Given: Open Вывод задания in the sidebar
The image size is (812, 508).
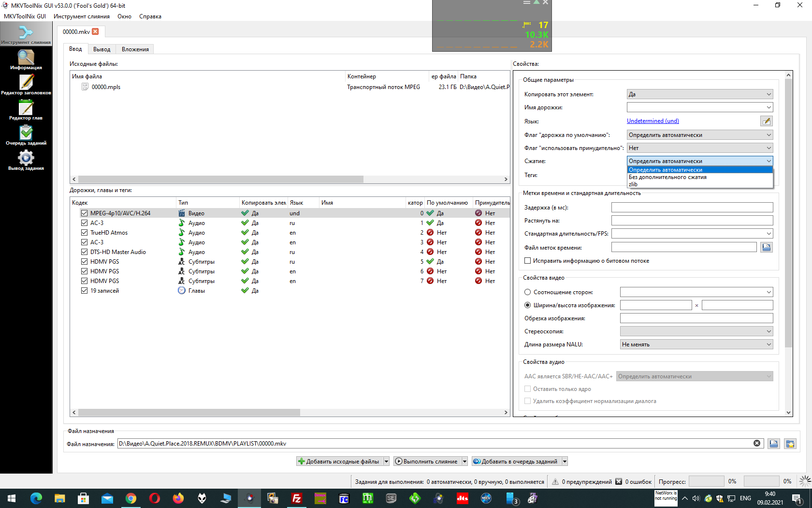Looking at the screenshot, I should click(x=26, y=161).
